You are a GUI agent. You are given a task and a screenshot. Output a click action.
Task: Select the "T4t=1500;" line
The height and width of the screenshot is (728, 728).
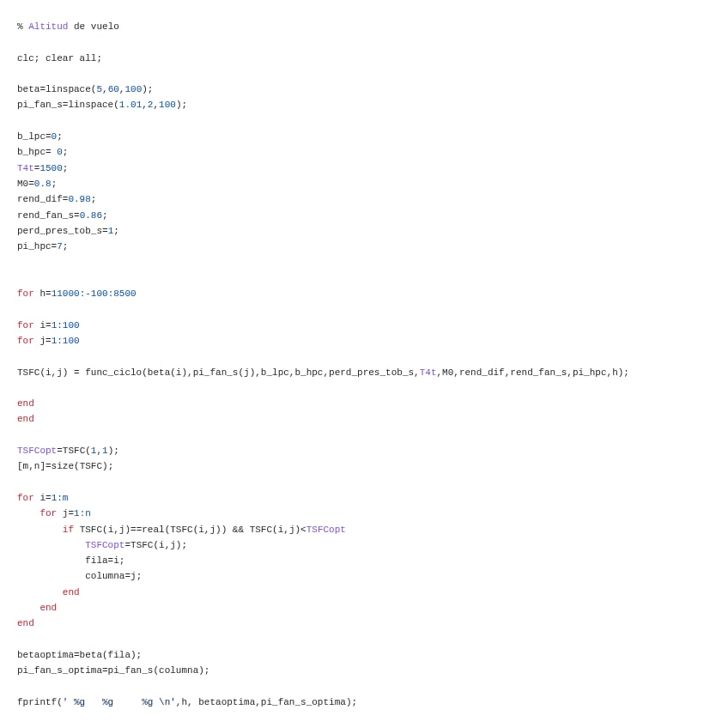click(x=42, y=168)
